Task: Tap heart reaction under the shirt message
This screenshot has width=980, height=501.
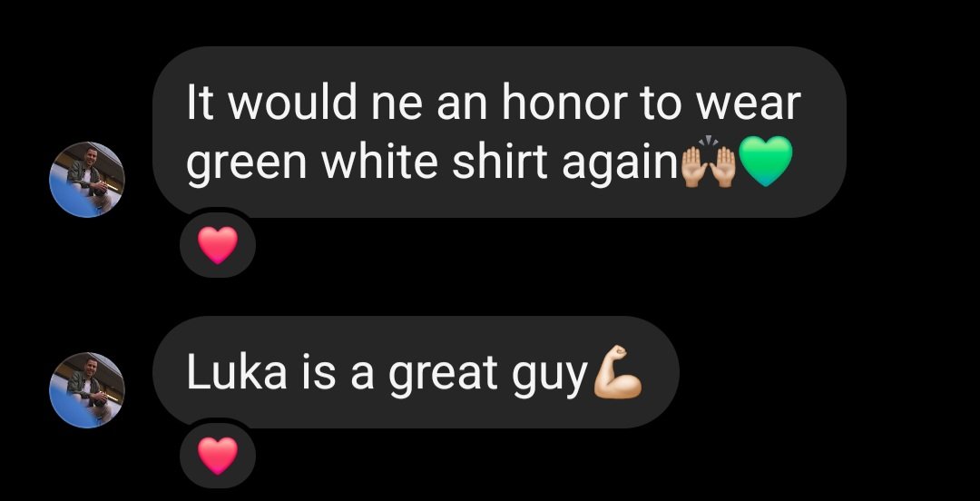Action: [218, 245]
